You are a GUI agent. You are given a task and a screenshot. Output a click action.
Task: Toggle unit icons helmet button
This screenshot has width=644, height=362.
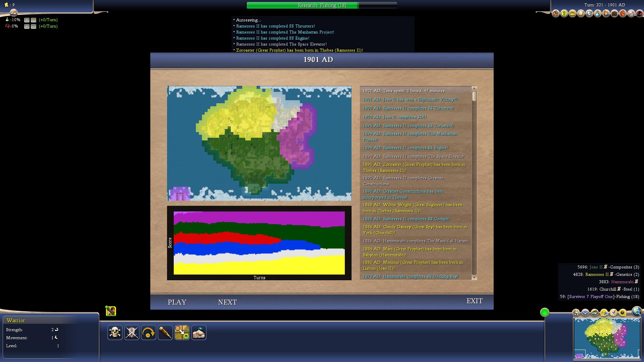click(576, 313)
